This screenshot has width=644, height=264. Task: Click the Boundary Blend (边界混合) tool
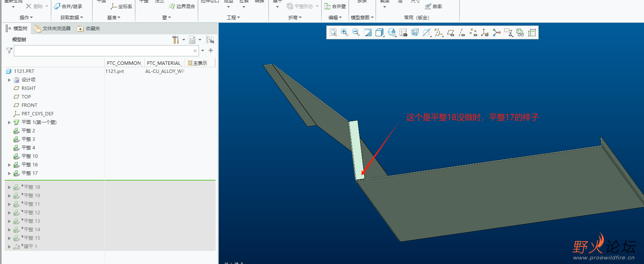182,7
